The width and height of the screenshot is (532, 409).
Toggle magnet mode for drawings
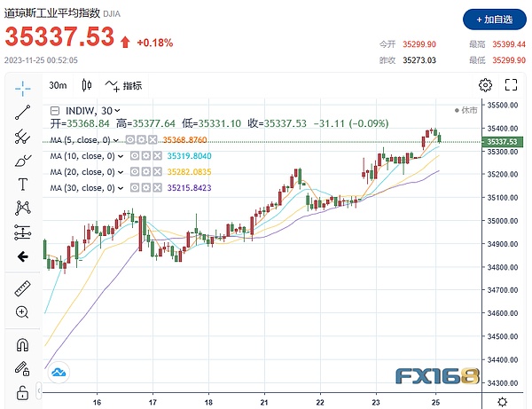point(23,345)
